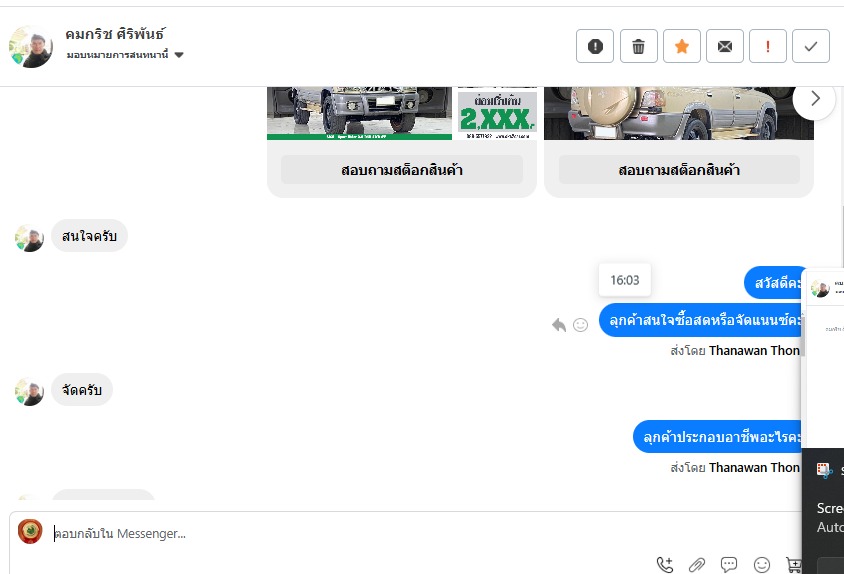
Task: Toggle the red exclamation priority flag
Action: [768, 46]
